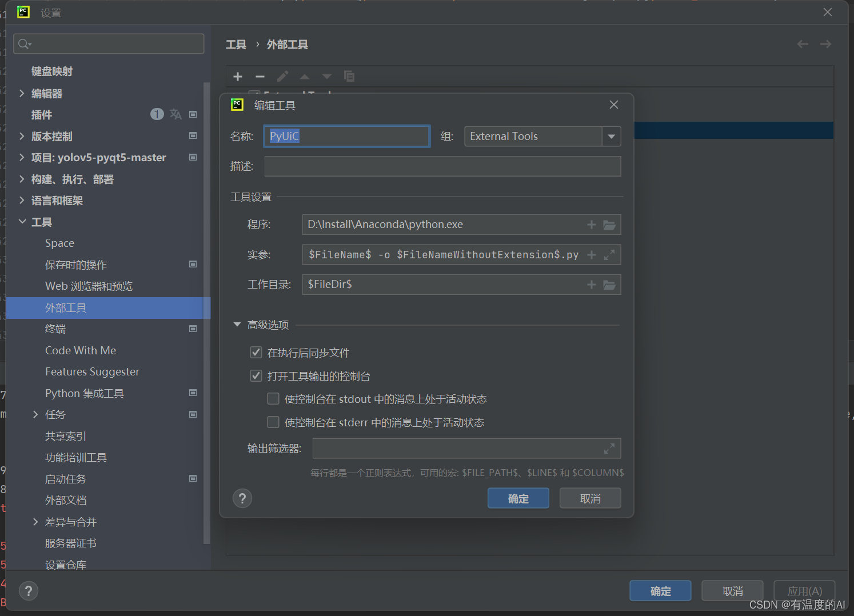Select 键盘映射 in settings tree

pyautogui.click(x=52, y=71)
